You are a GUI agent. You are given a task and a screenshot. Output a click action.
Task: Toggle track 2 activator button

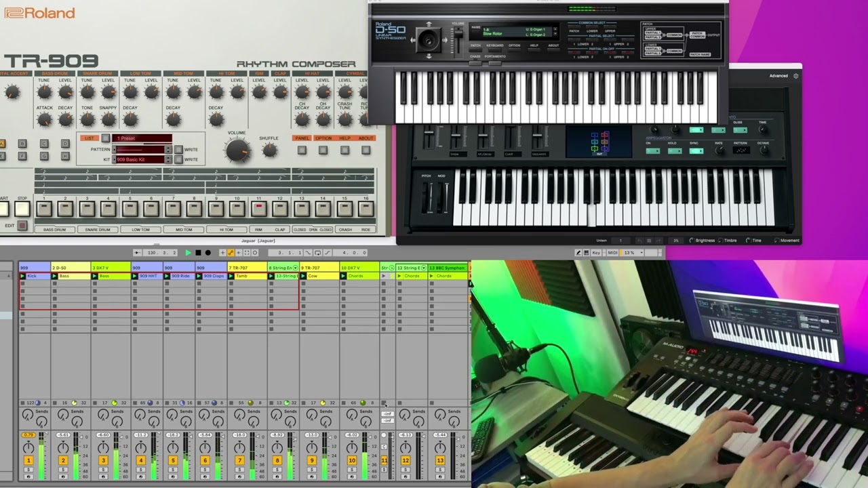pyautogui.click(x=63, y=460)
